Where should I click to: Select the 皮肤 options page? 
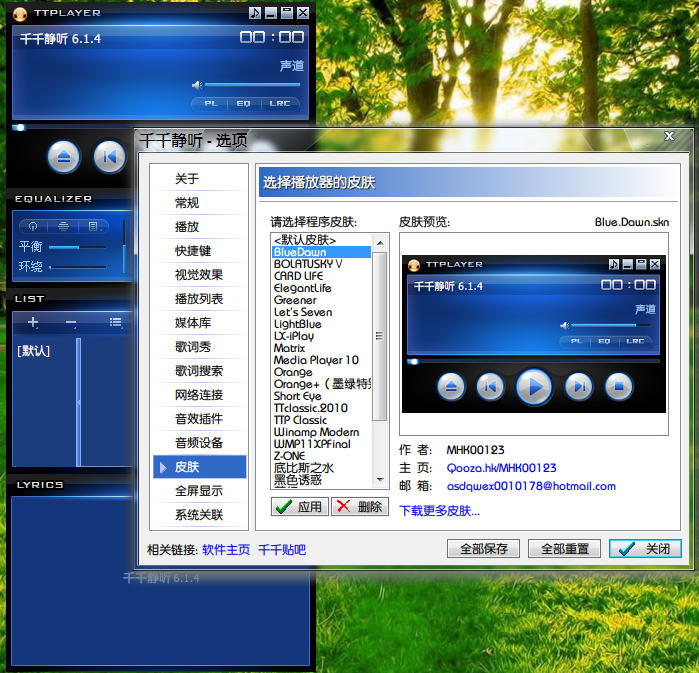pos(200,467)
